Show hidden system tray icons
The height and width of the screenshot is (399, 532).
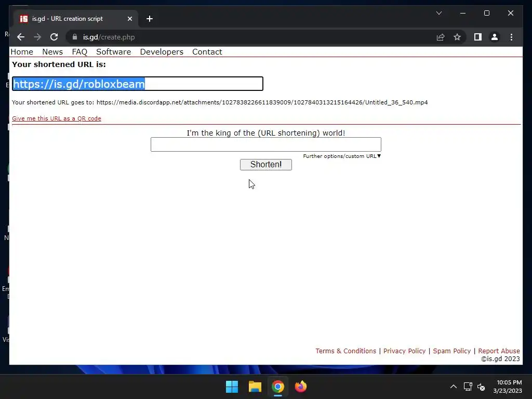click(x=453, y=387)
